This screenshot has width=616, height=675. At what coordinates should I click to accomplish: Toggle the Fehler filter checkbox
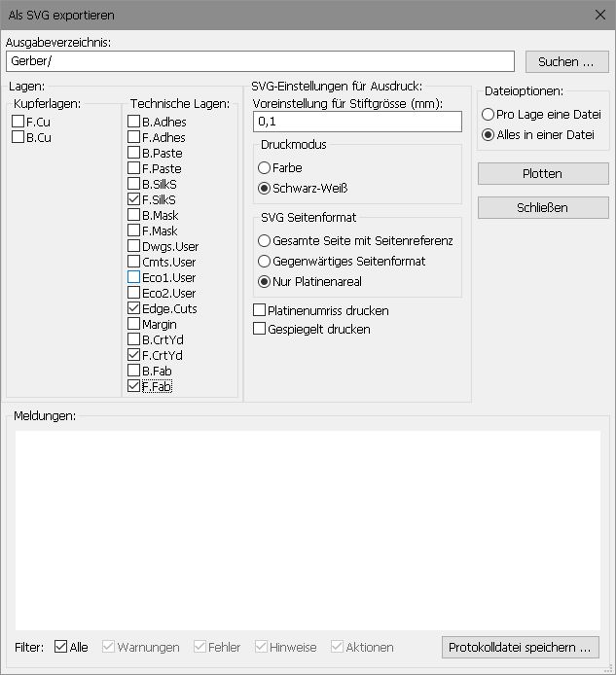click(199, 646)
